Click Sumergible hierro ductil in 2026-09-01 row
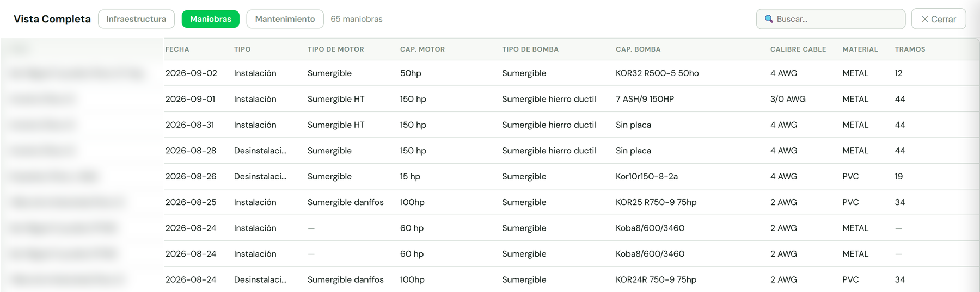The height and width of the screenshot is (292, 980). click(x=549, y=99)
